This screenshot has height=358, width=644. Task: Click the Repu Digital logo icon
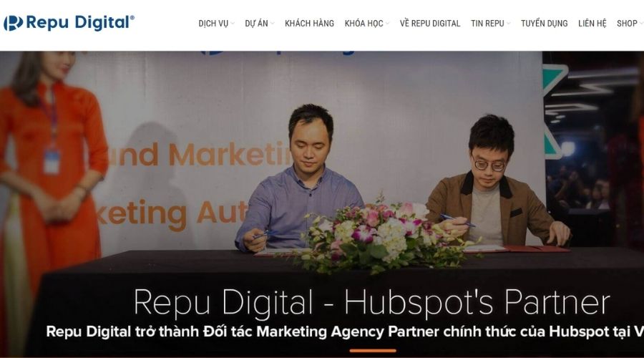pyautogui.click(x=13, y=24)
